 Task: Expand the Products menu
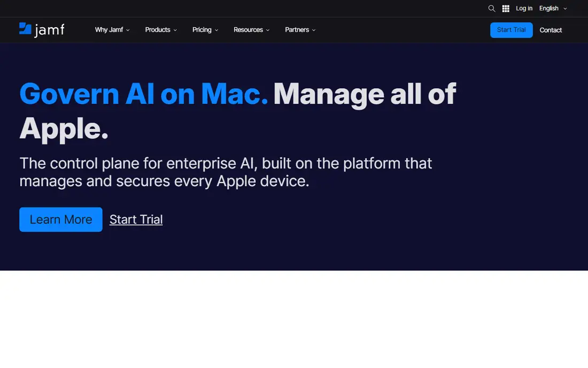161,29
